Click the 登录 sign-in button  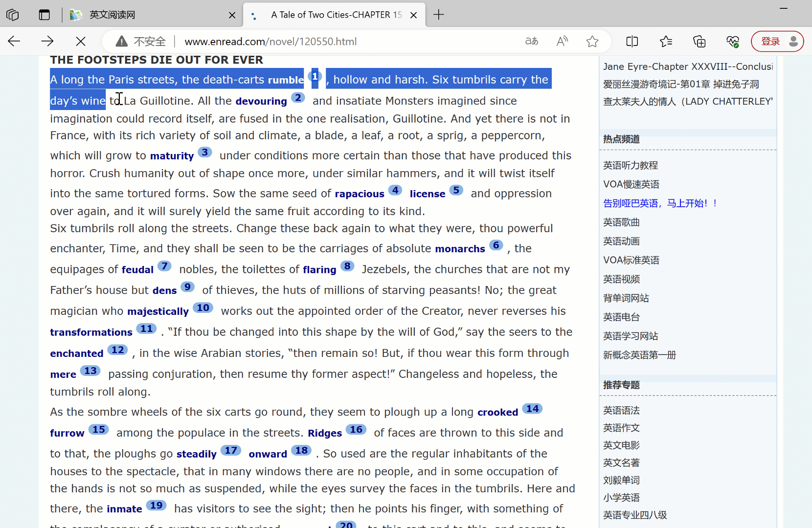pos(777,42)
